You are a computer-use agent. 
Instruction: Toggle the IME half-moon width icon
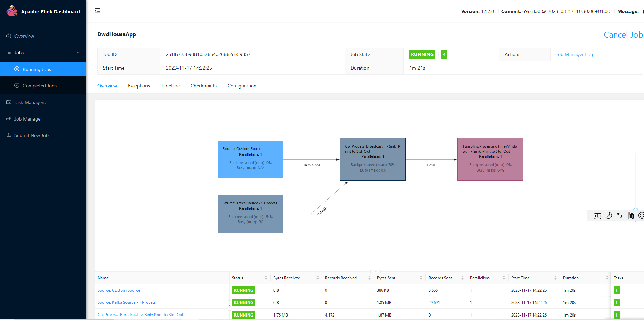[x=609, y=216]
